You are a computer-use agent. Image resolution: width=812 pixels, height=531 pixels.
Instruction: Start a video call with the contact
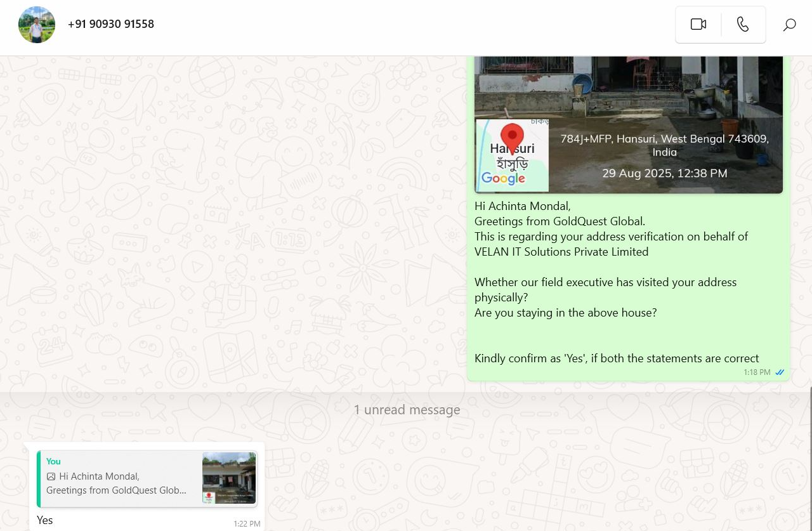point(698,25)
